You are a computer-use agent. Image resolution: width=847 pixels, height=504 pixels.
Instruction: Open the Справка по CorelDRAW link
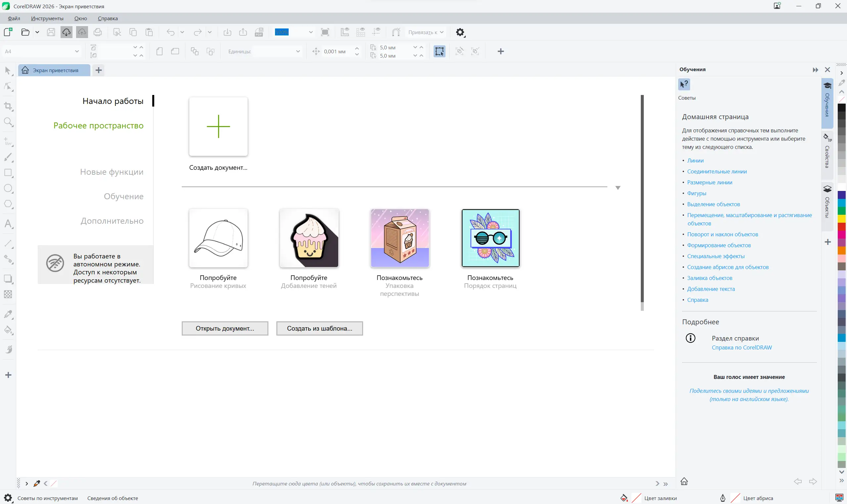click(x=742, y=347)
